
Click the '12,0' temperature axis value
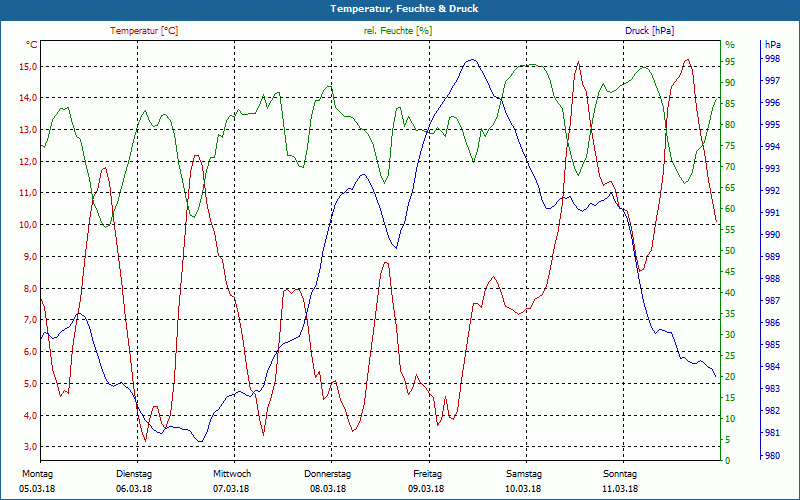pos(28,162)
